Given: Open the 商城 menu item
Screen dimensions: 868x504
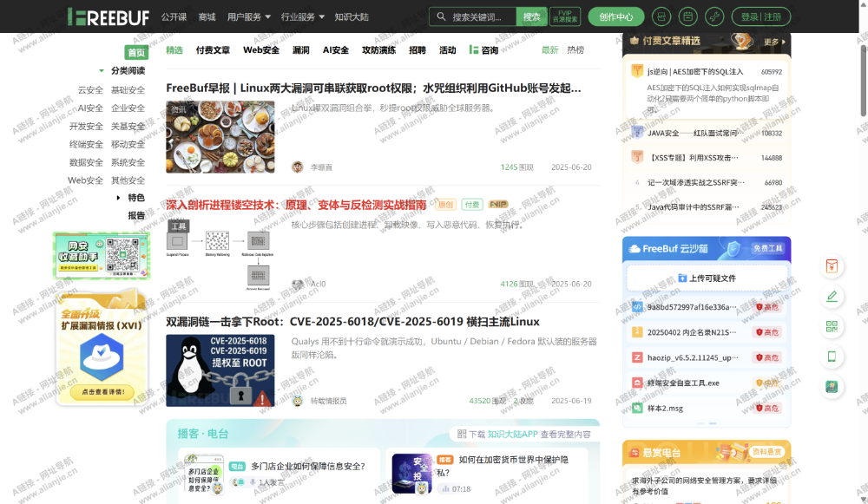Looking at the screenshot, I should (207, 17).
